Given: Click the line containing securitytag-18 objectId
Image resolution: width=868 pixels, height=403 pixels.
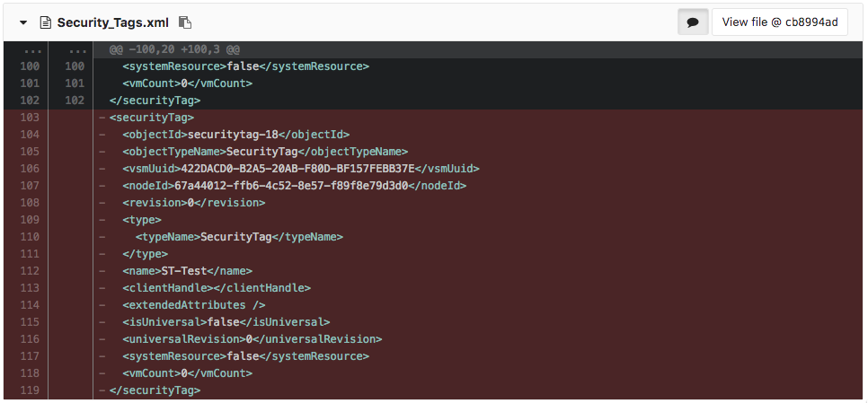Looking at the screenshot, I should 236,135.
